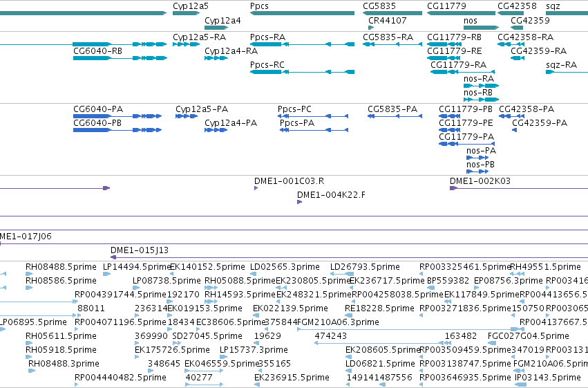Click the 40277 feature label
Viewport: 588px width, 388px height.
click(199, 378)
